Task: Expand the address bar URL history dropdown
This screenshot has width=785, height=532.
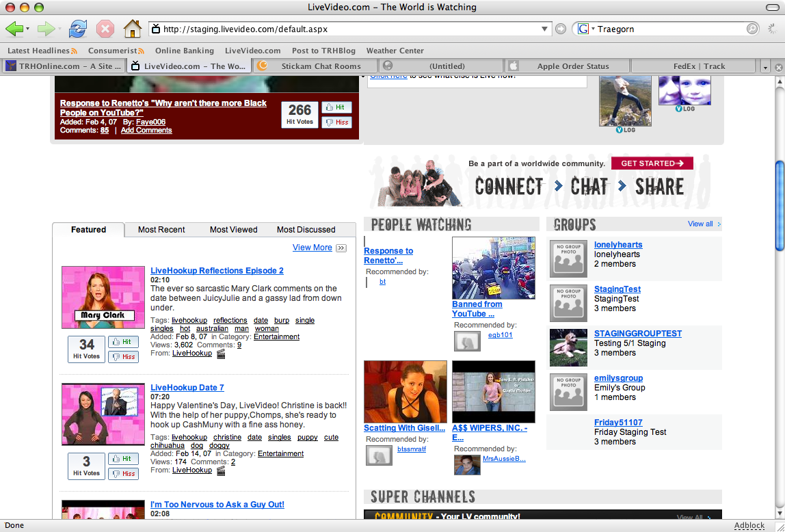Action: (x=545, y=29)
